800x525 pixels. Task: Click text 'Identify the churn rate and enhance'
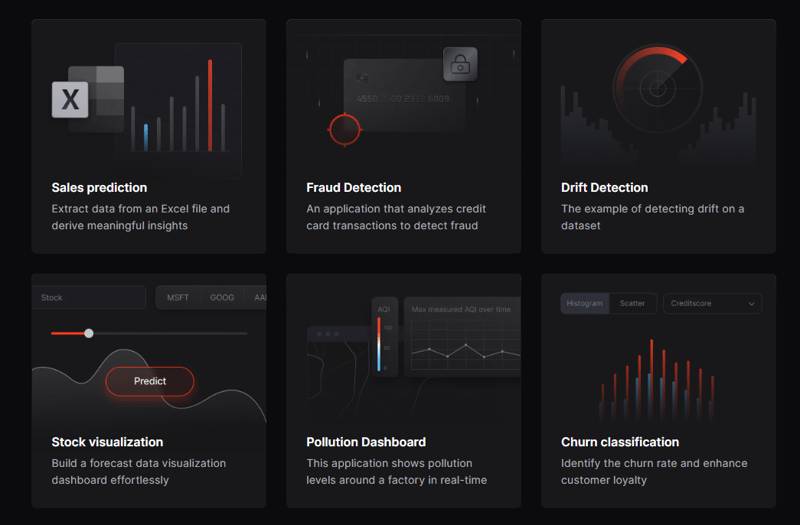point(654,463)
